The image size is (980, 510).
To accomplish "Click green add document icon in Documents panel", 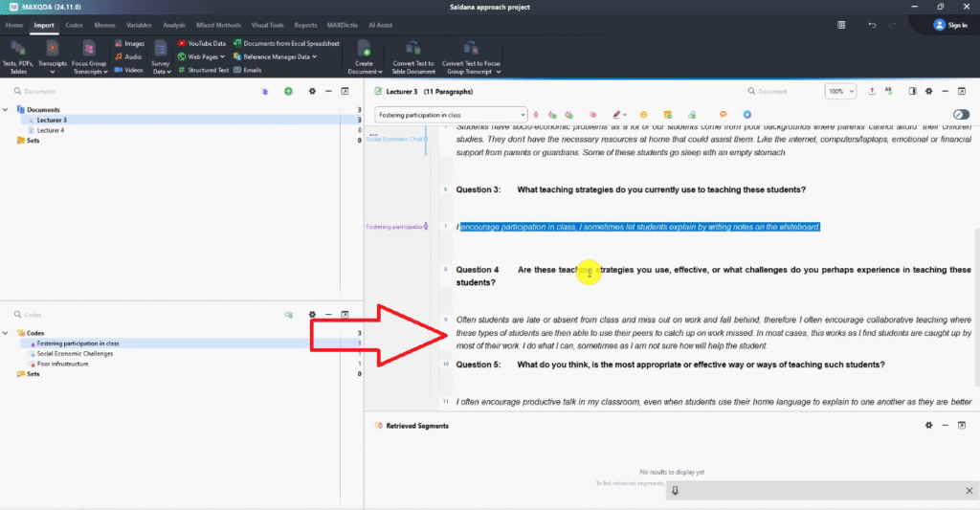I will click(x=288, y=91).
